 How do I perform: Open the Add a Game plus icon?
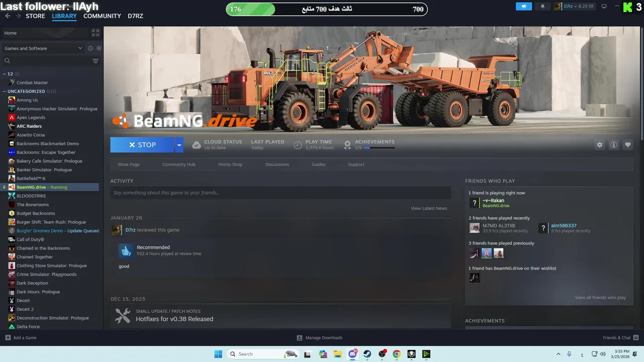click(8, 338)
